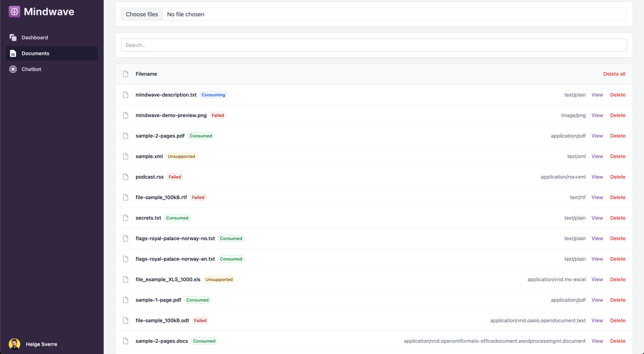Click the file icon beside file-sample_100kB.odt

pyautogui.click(x=126, y=321)
